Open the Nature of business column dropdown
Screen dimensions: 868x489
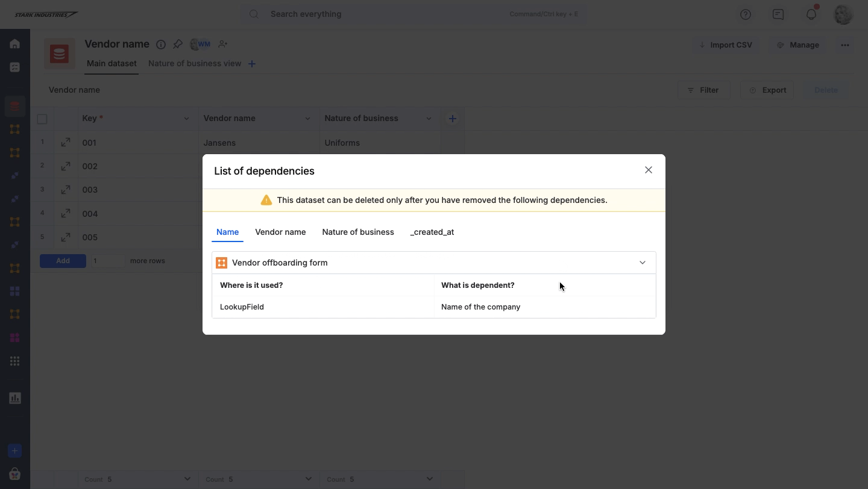coord(429,119)
